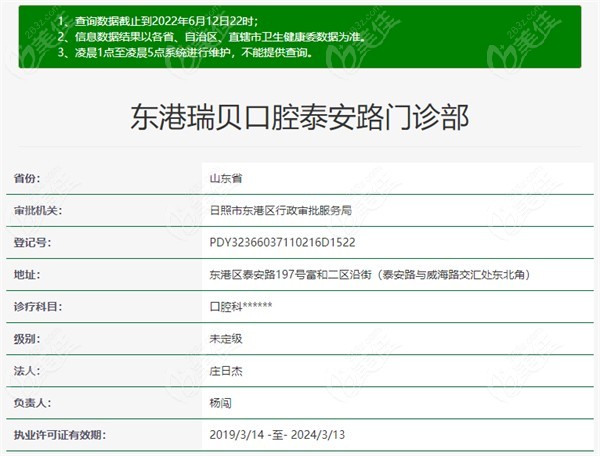Select validity dates 2019/3/14 -至- 2024/3/13

click(x=277, y=435)
